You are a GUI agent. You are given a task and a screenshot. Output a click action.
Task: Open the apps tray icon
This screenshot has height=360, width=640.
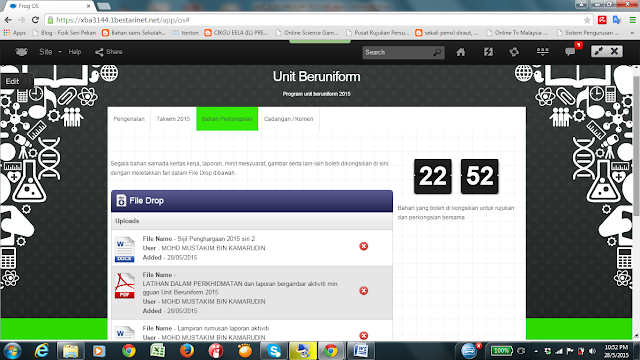pyautogui.click(x=542, y=52)
